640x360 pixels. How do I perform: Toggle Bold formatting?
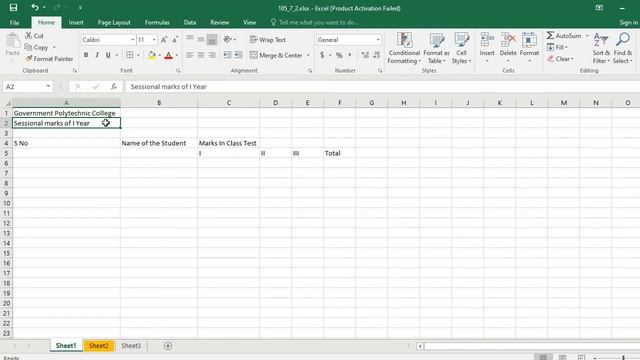[86, 55]
